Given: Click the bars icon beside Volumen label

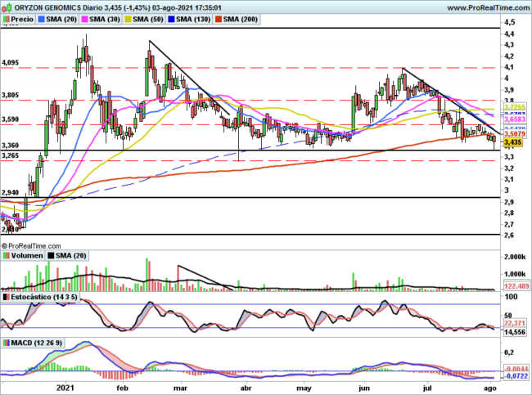Looking at the screenshot, I should (6, 256).
